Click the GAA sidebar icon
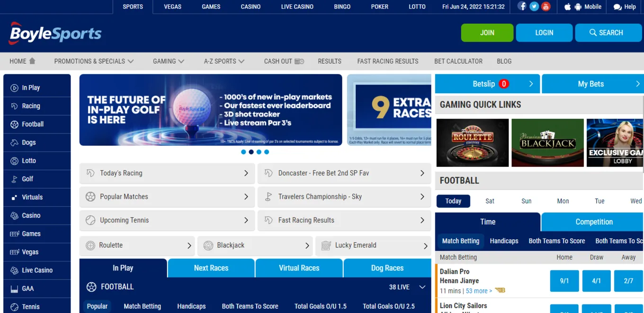The image size is (644, 313). (14, 288)
